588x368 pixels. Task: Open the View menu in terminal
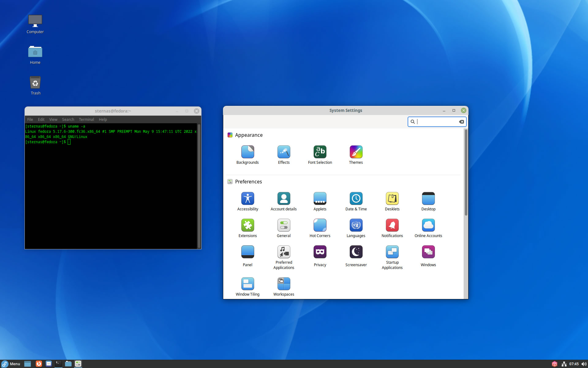[x=53, y=120]
